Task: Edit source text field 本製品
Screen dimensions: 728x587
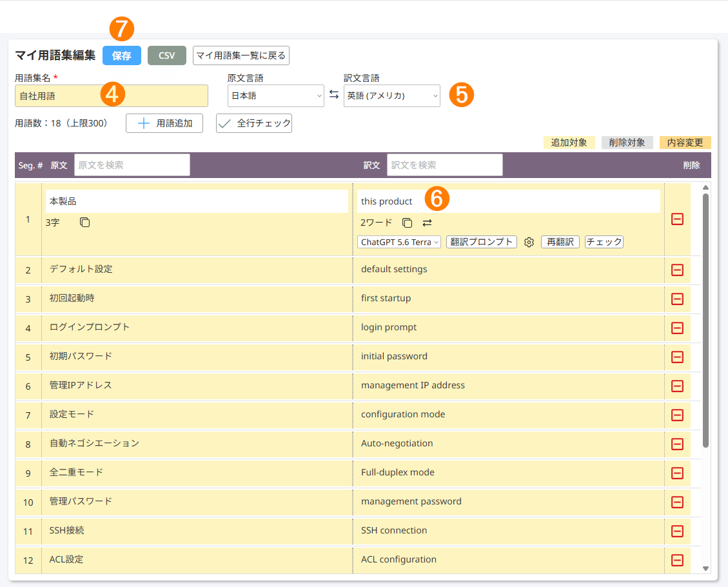Action: tap(197, 201)
